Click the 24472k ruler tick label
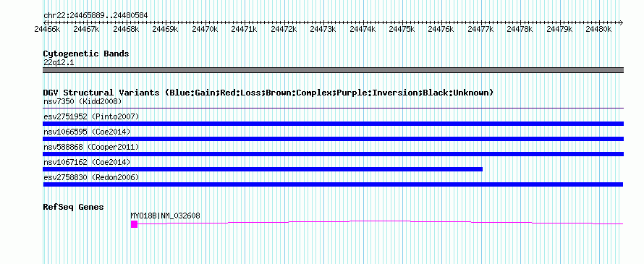The image size is (644, 264). (284, 29)
